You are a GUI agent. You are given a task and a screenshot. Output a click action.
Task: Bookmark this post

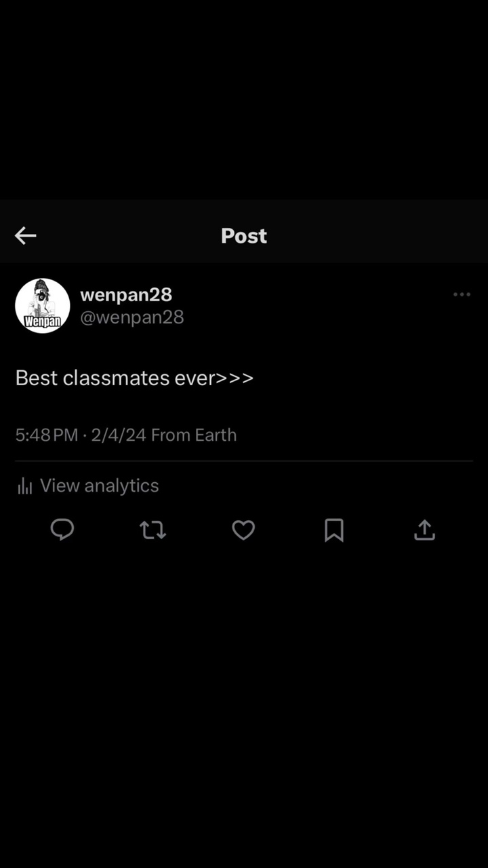pos(334,530)
